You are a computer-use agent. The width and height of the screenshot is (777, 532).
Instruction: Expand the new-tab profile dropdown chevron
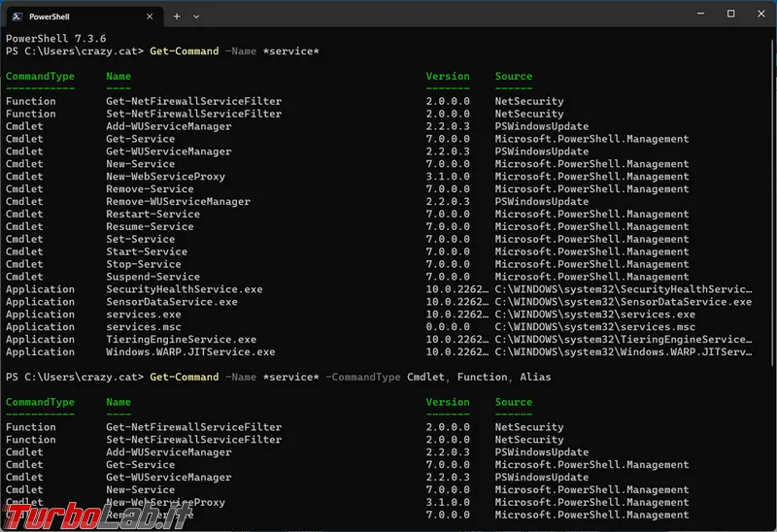click(x=196, y=17)
